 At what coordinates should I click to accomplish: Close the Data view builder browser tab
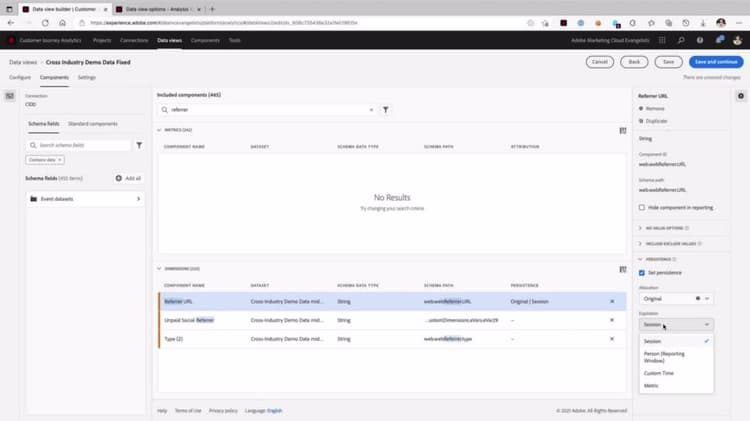[x=106, y=9]
